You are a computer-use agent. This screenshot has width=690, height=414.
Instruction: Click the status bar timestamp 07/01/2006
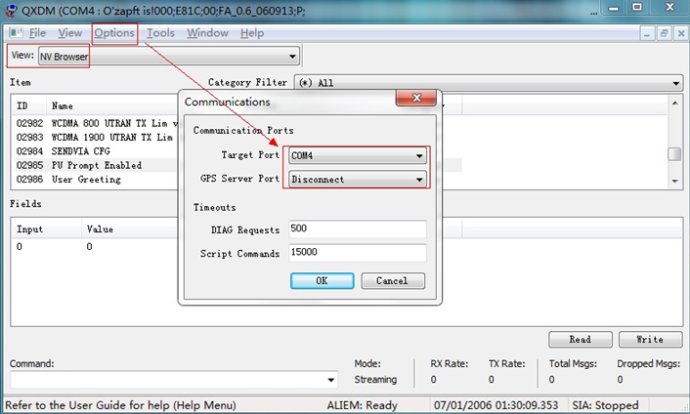(496, 405)
